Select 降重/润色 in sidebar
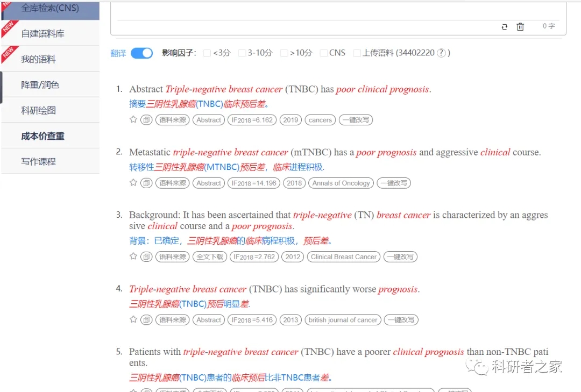Screen dimensions: 581x392 pos(51,84)
